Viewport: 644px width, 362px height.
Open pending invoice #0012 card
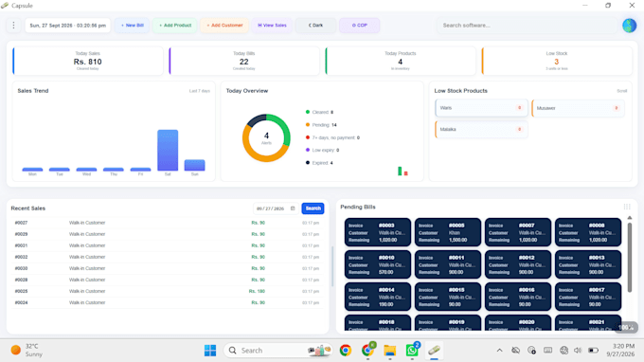coord(518,264)
